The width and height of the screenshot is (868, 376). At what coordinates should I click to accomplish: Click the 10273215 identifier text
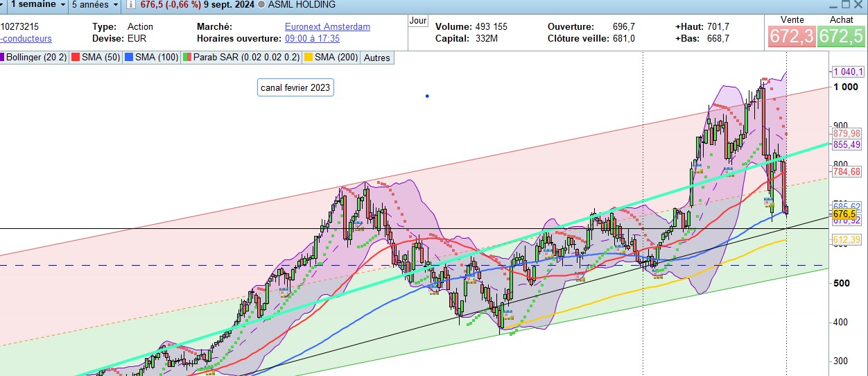[19, 26]
